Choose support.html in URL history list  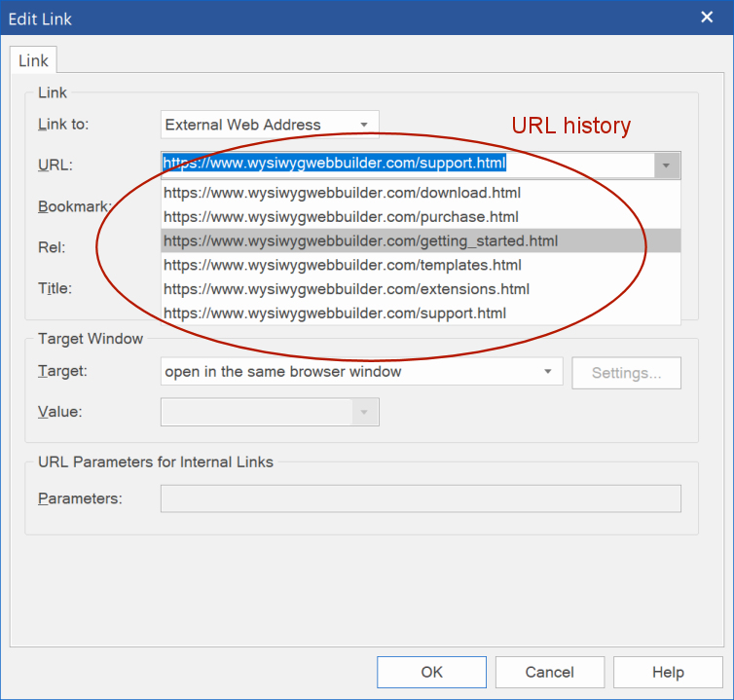pos(421,313)
